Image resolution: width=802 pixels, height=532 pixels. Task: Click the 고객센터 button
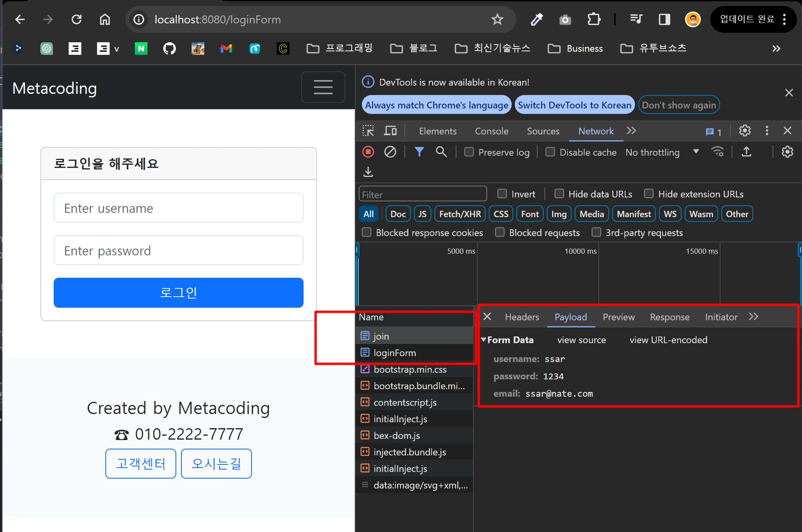[141, 464]
